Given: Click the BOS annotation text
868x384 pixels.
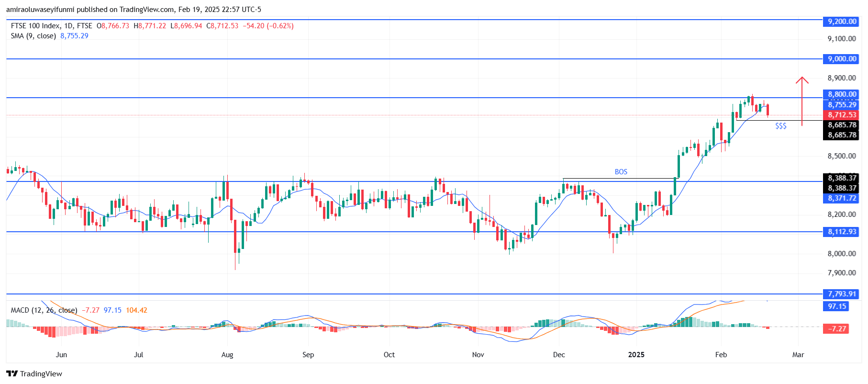Looking at the screenshot, I should (x=621, y=172).
